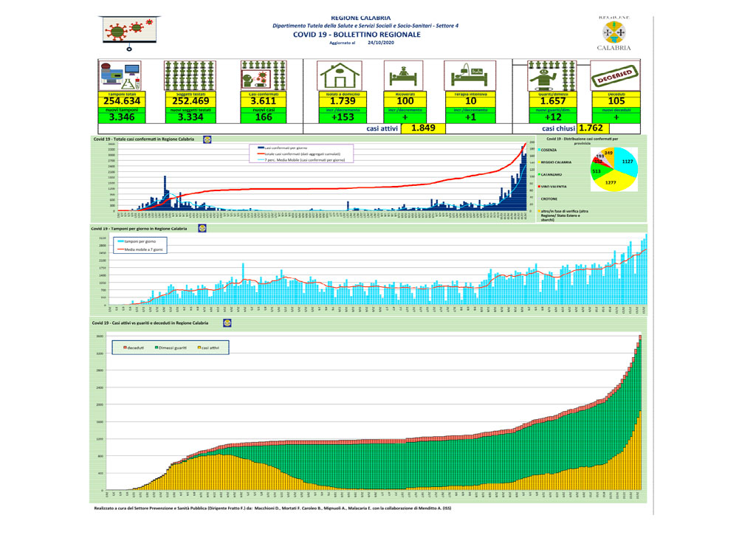The height and width of the screenshot is (535, 756).
Task: Click the date 24/10/2020
Action: [x=381, y=42]
